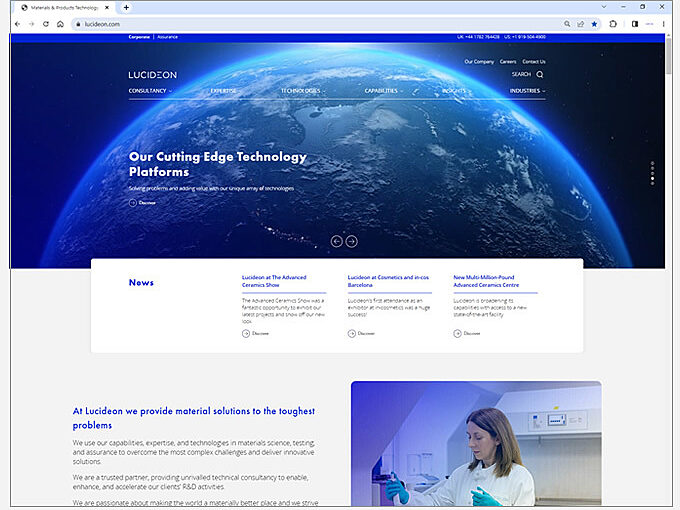
Task: Click the Lucideon logo
Action: coord(153,75)
